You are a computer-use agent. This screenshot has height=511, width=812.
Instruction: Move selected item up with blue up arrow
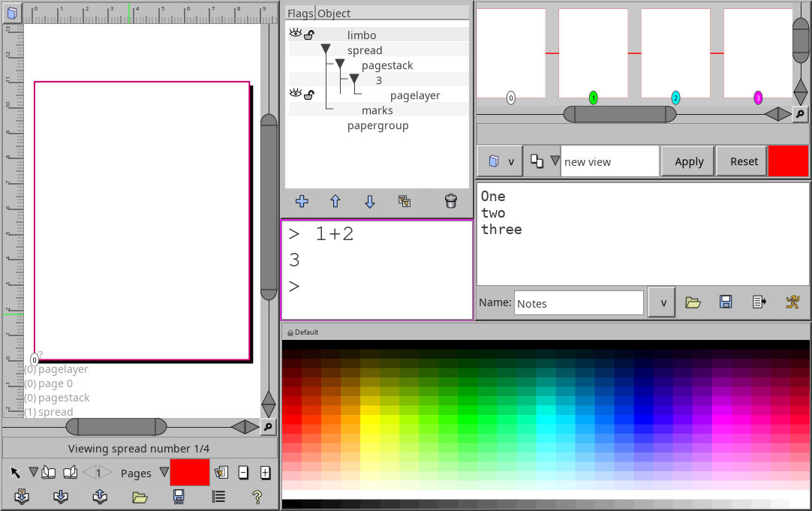pos(335,201)
